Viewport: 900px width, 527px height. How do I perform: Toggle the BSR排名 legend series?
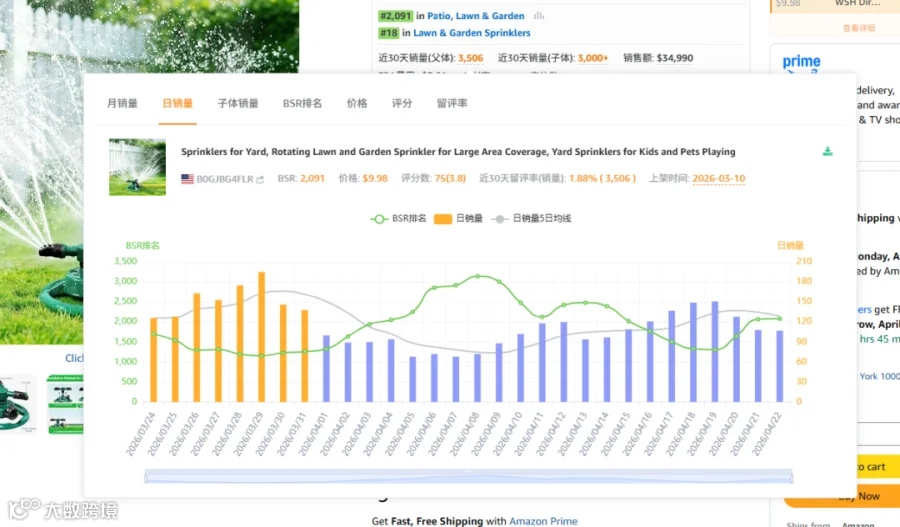click(x=398, y=219)
